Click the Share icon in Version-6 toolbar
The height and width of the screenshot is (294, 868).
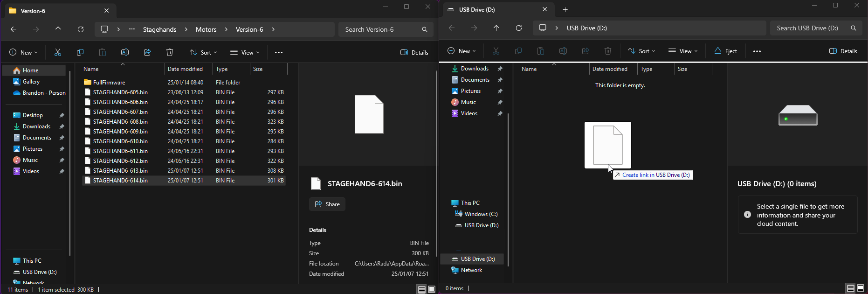point(147,53)
